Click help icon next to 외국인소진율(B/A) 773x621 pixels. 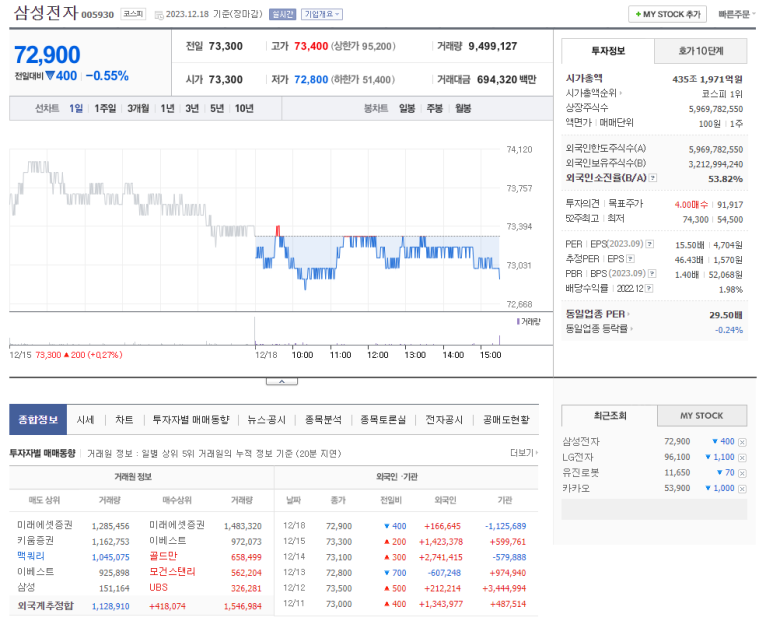click(653, 178)
